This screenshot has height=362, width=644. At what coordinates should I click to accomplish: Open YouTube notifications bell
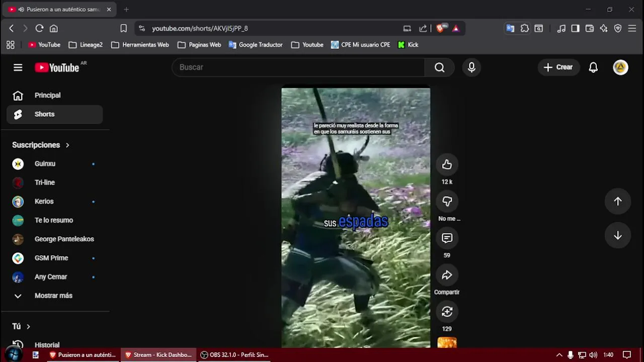point(593,67)
